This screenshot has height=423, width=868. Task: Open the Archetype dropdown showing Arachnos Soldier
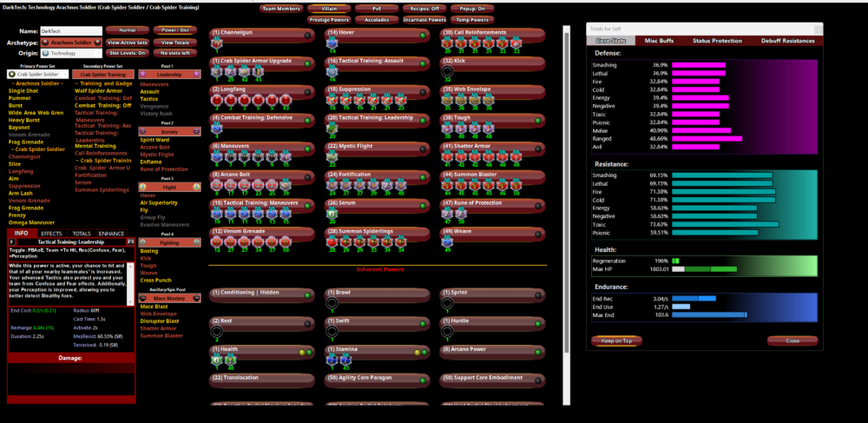click(x=70, y=42)
